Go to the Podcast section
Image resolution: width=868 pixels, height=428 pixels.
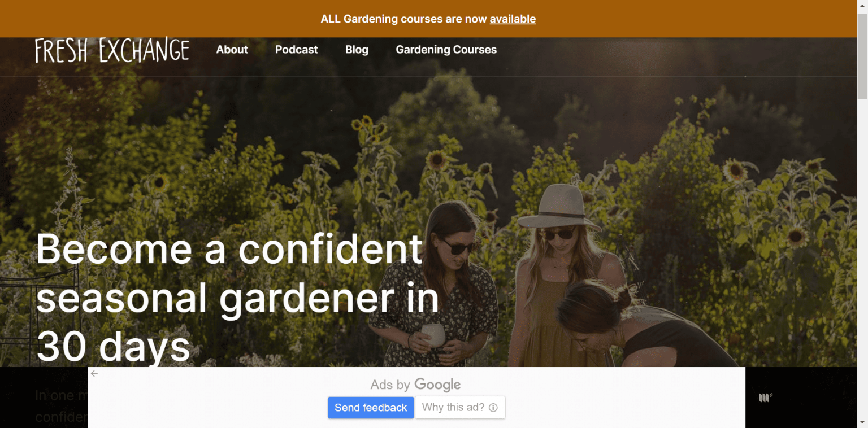point(296,50)
